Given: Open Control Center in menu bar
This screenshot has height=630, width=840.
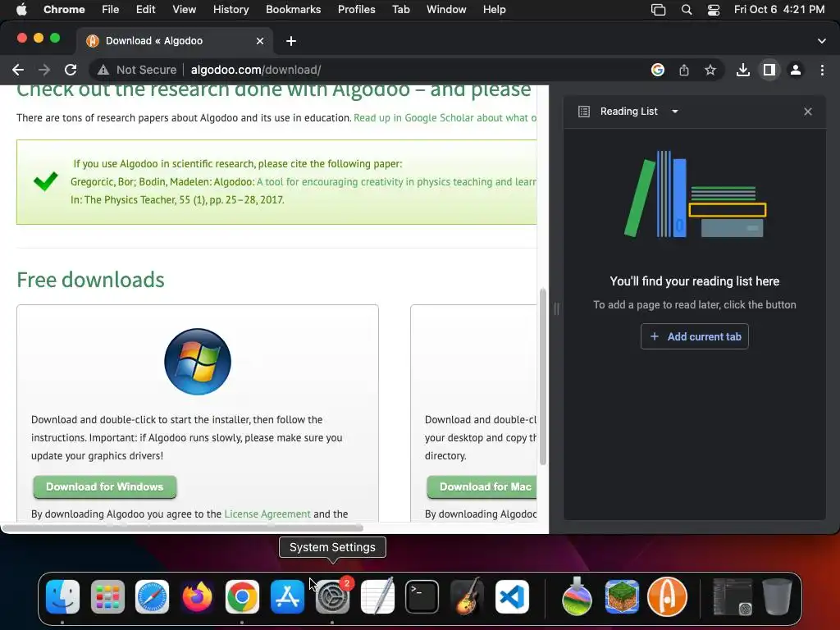Looking at the screenshot, I should point(714,10).
